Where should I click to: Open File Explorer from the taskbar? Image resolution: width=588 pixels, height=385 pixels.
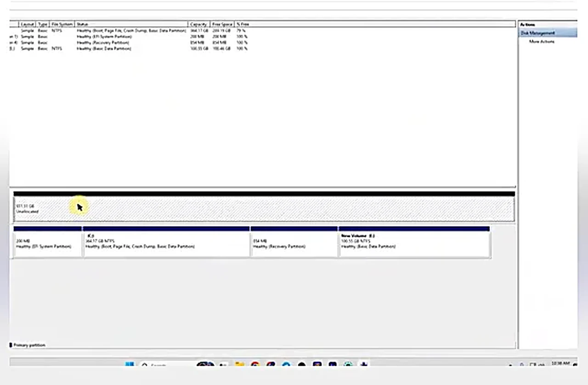tap(239, 365)
